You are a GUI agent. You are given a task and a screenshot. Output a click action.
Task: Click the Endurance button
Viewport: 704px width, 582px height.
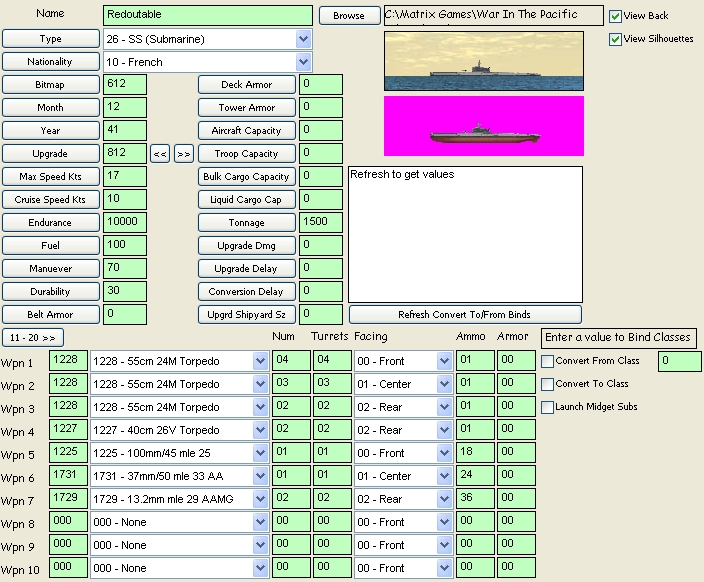(51, 222)
